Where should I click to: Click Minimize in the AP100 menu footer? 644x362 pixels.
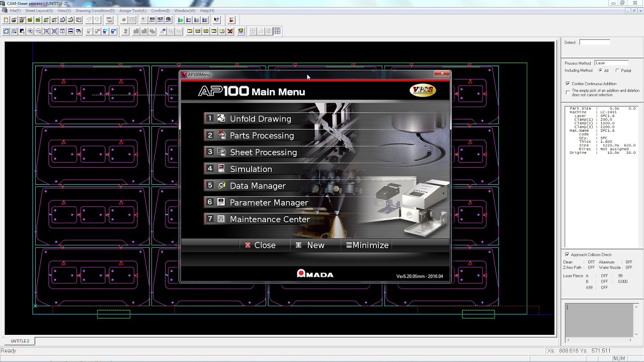tap(367, 245)
